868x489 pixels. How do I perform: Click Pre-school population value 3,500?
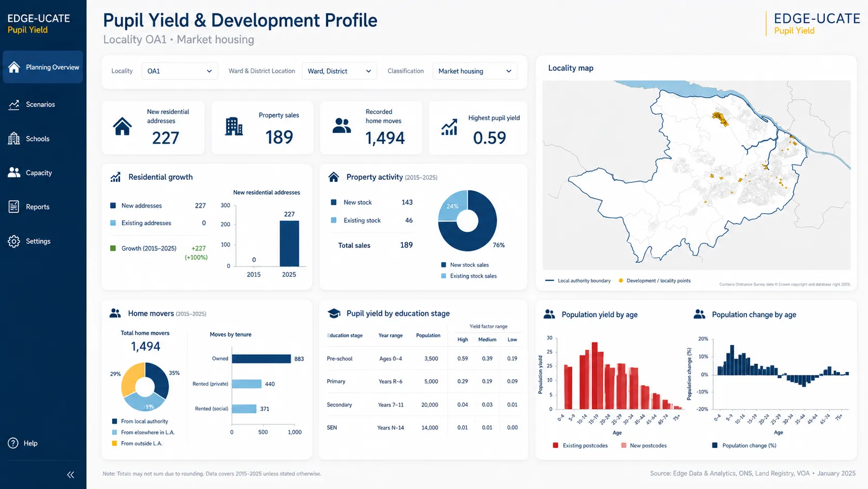(x=431, y=359)
